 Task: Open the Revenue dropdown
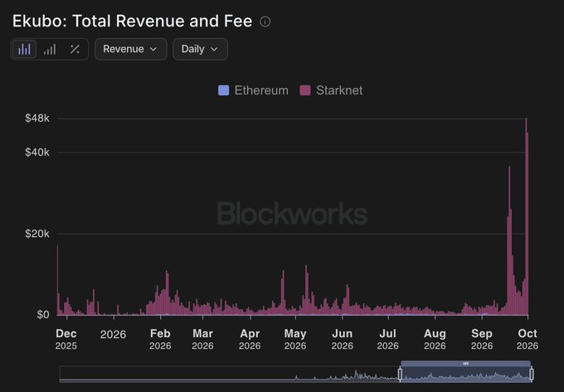coord(130,49)
